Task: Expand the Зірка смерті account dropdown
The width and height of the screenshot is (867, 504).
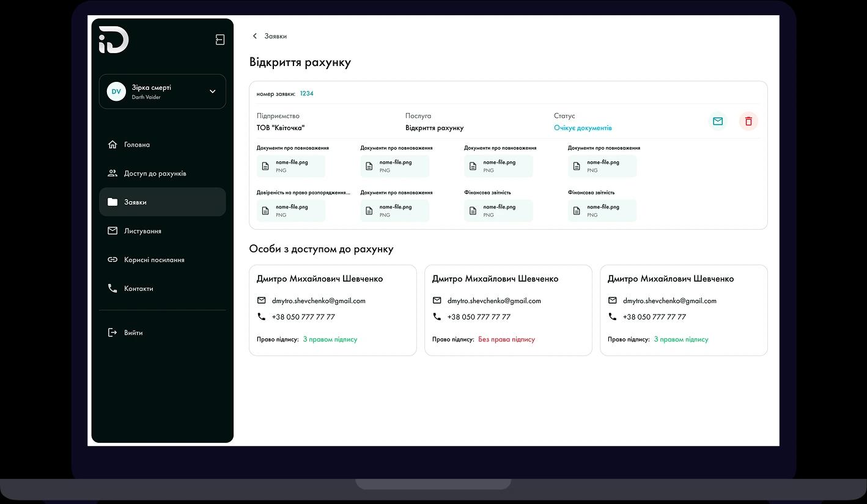Action: click(212, 91)
